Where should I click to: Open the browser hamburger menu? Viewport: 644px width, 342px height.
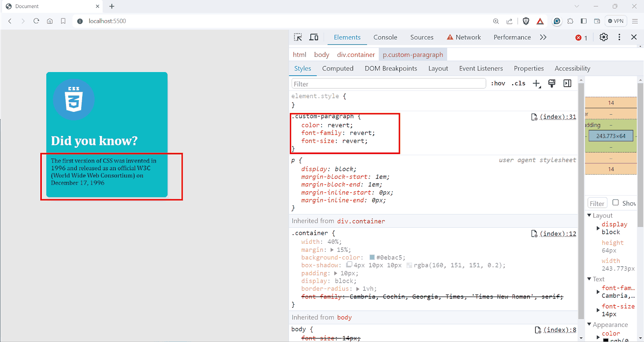click(x=635, y=21)
